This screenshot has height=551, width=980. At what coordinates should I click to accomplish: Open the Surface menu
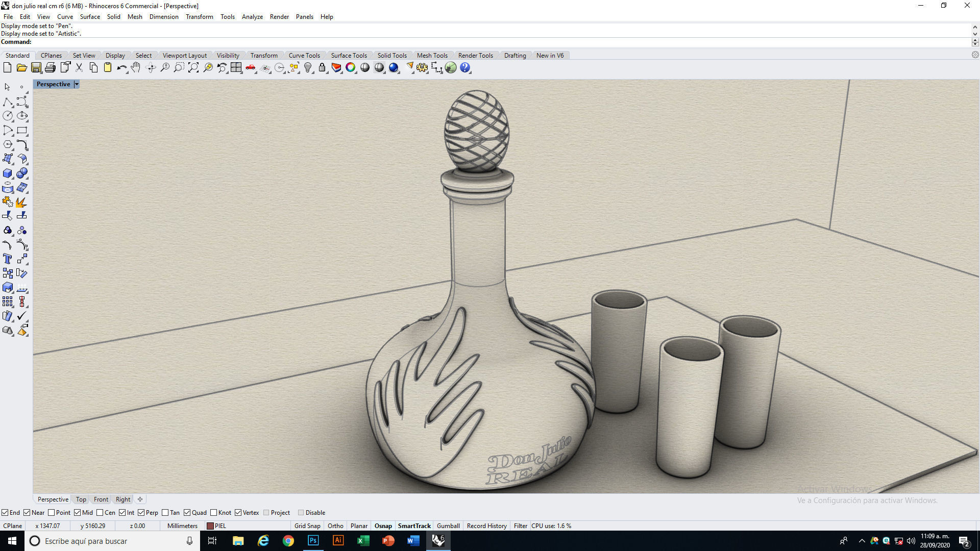coord(90,17)
